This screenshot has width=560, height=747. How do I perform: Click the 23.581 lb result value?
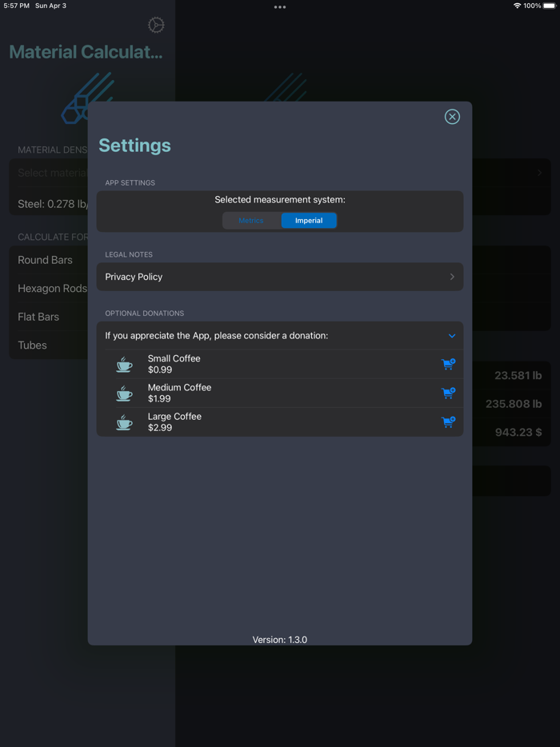point(518,375)
